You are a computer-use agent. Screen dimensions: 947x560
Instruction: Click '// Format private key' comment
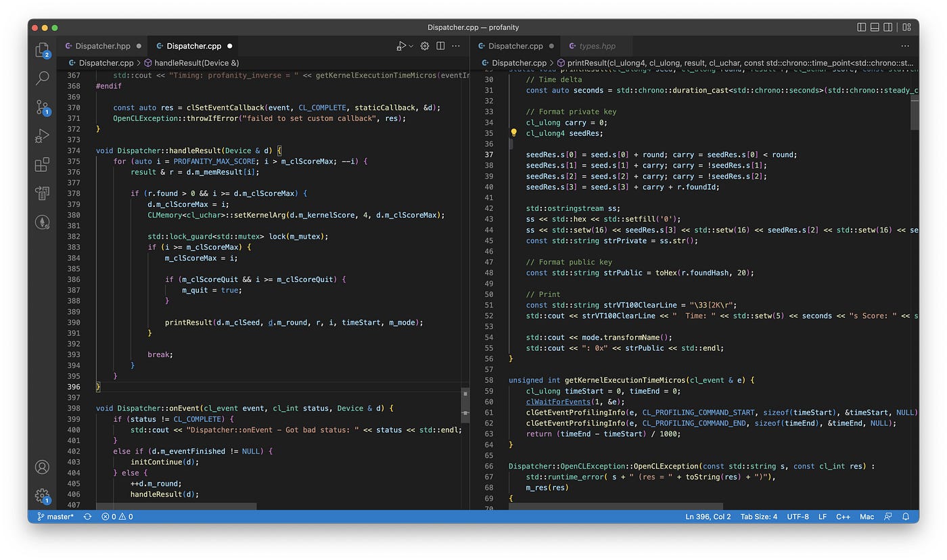(x=571, y=112)
